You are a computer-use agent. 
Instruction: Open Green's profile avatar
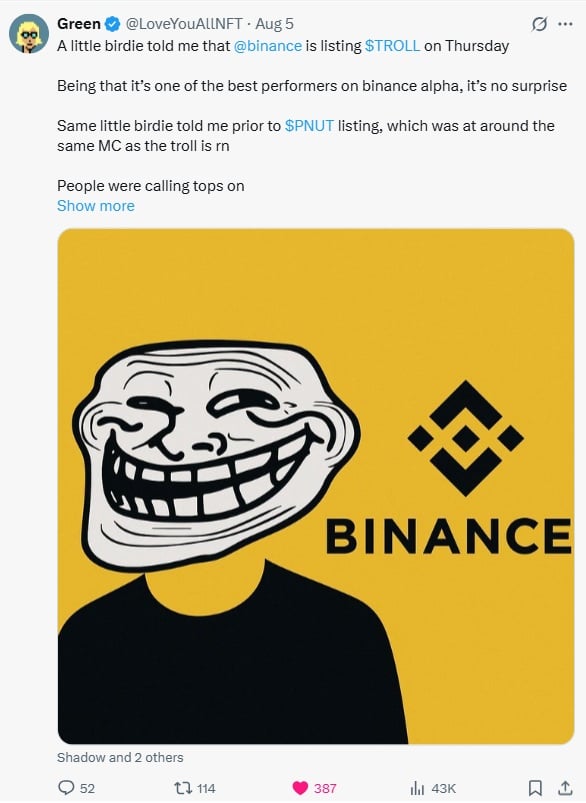29,34
